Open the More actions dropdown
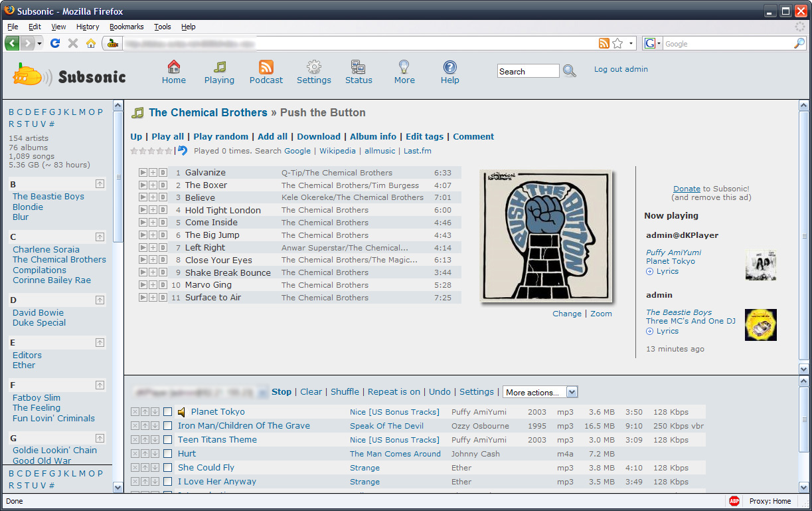Screen dimensions: 812x511 (x=540, y=392)
